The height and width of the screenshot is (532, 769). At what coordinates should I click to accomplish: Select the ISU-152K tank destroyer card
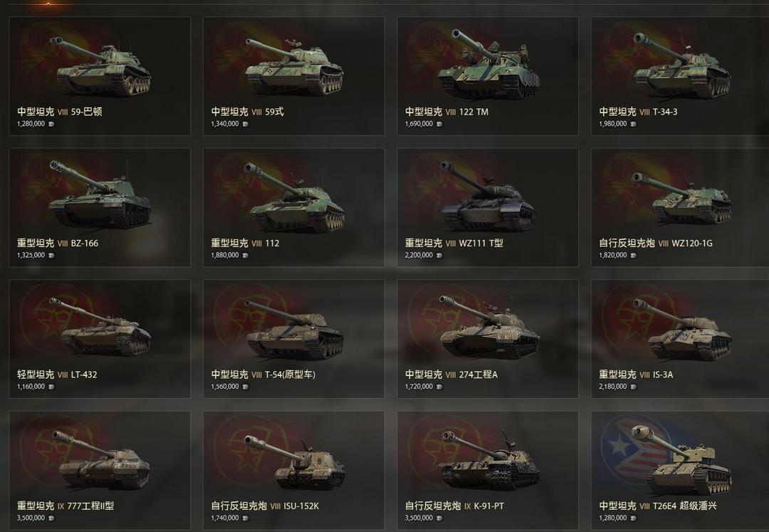click(x=294, y=470)
